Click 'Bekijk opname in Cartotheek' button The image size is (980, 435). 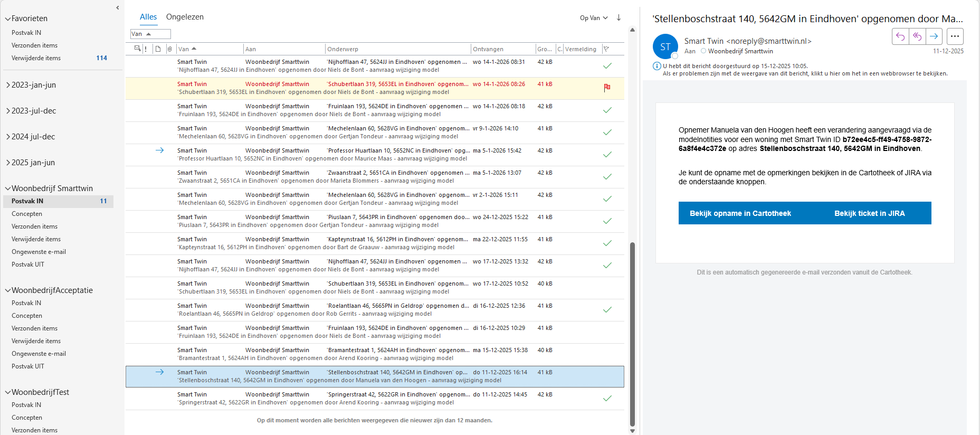[740, 213]
